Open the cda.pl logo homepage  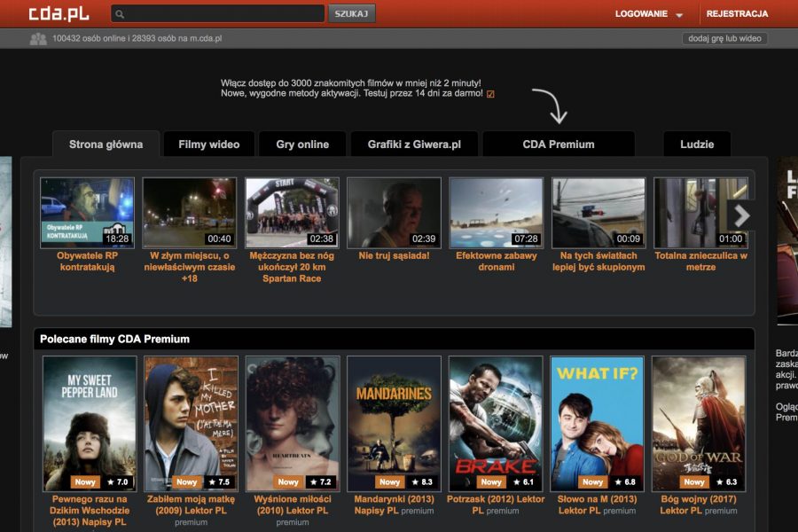[x=59, y=13]
